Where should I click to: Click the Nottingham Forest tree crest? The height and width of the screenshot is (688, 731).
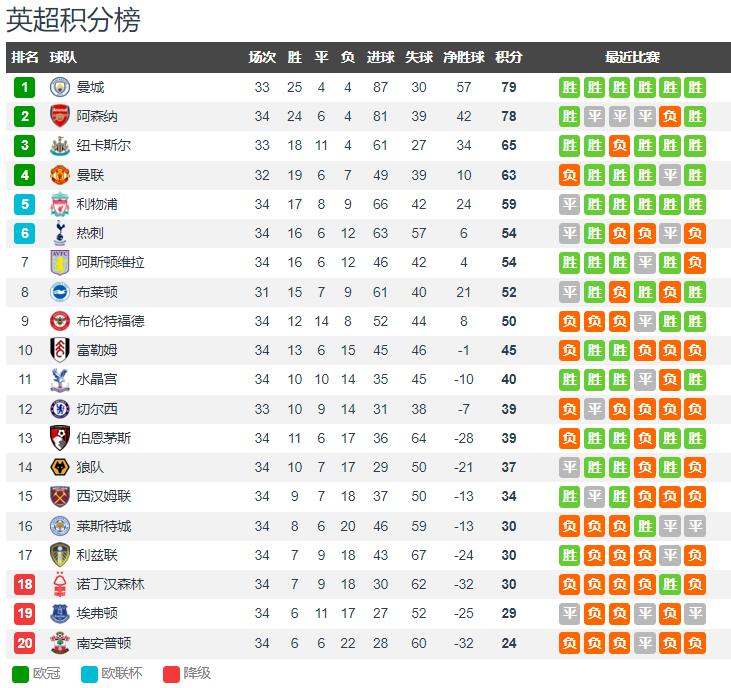tap(60, 585)
